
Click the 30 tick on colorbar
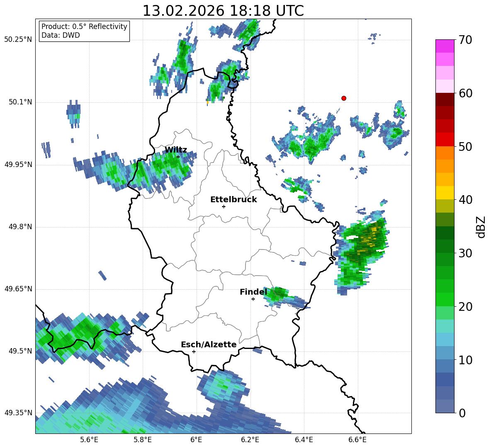pyautogui.click(x=465, y=253)
